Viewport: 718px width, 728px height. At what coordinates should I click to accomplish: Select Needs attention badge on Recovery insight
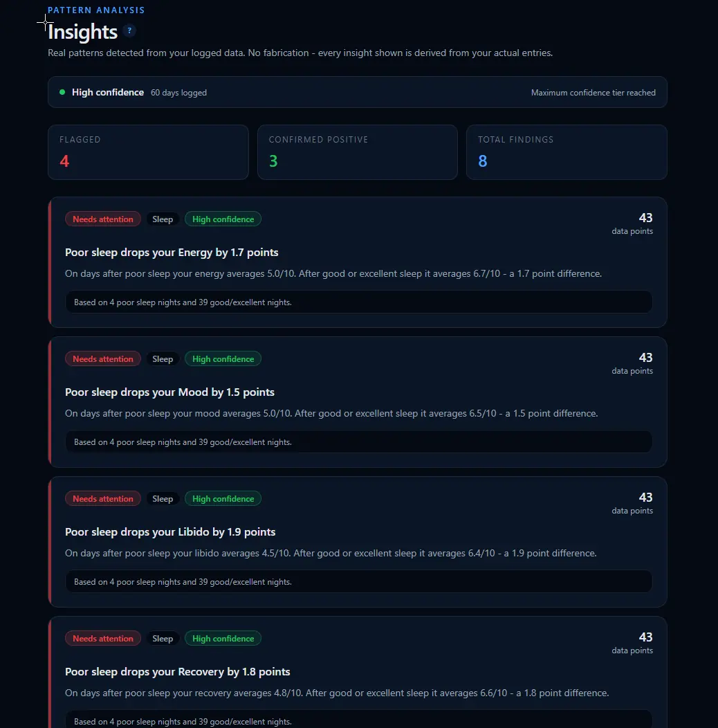(x=103, y=639)
